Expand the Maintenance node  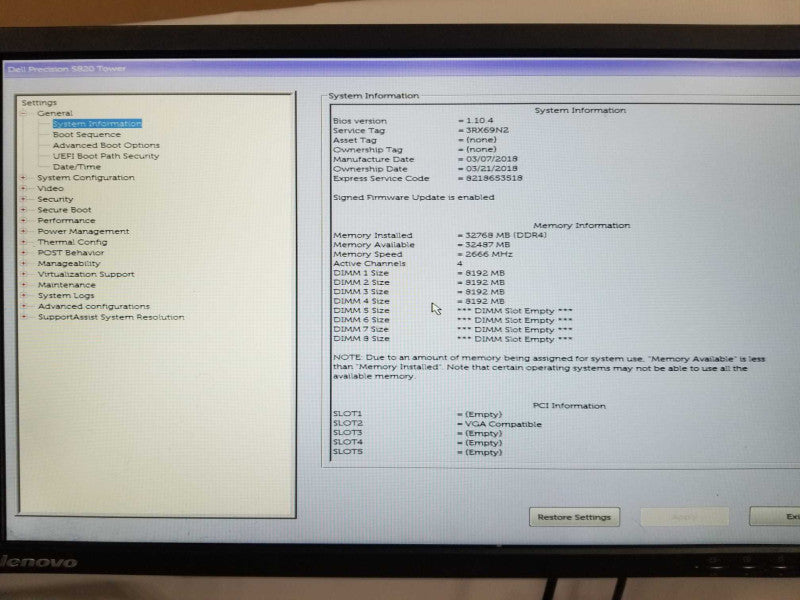23,285
